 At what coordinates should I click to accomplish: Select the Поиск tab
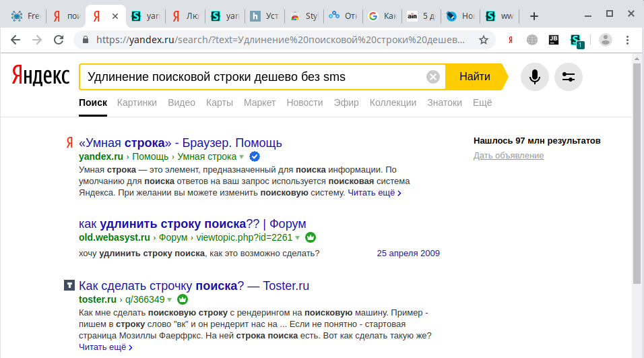click(93, 102)
